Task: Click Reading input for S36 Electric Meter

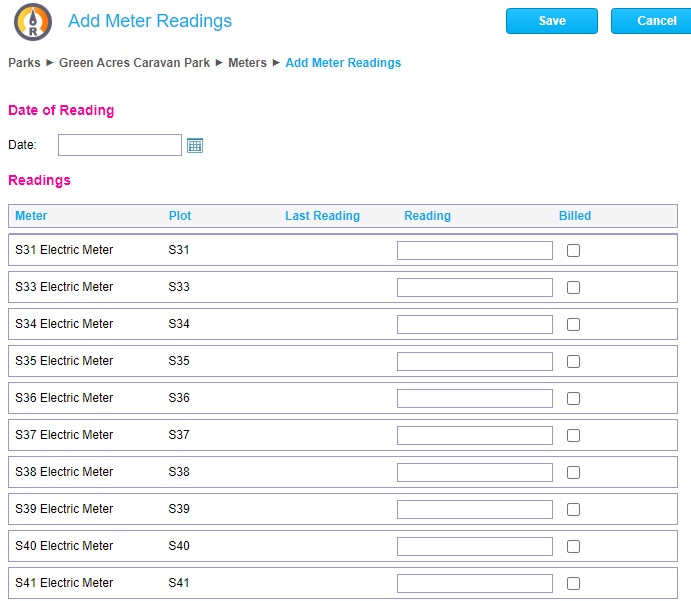Action: pyautogui.click(x=474, y=399)
